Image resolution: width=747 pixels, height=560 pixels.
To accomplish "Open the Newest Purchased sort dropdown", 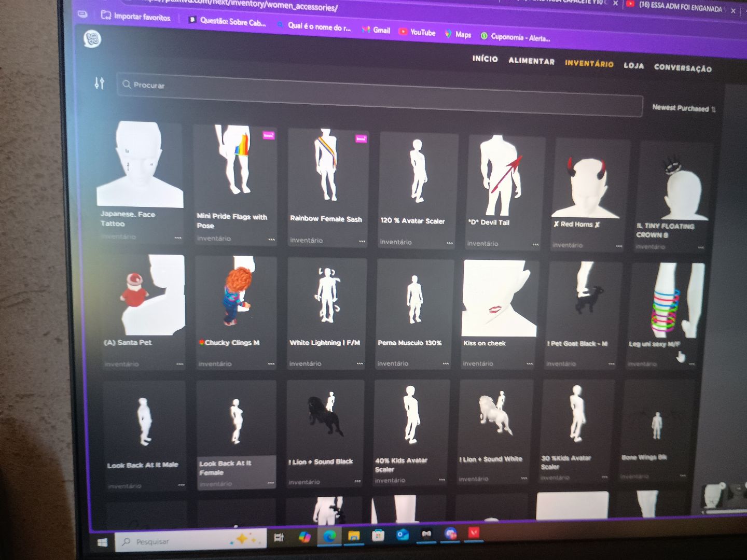I will coord(684,108).
